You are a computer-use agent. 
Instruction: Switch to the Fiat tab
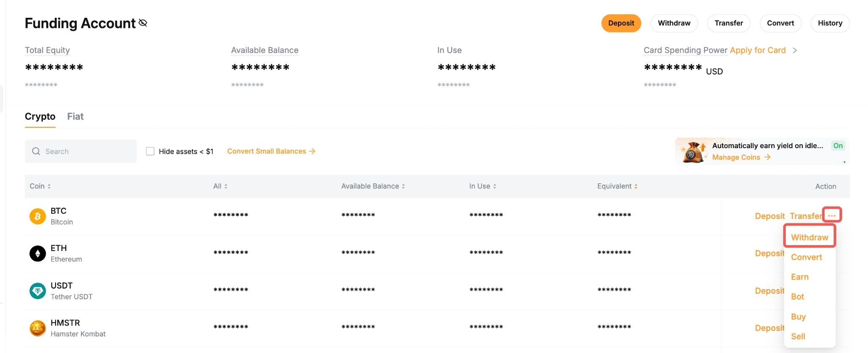coord(75,116)
